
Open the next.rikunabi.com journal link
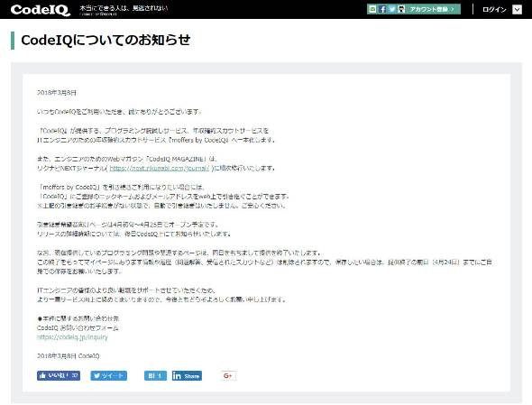[160, 168]
